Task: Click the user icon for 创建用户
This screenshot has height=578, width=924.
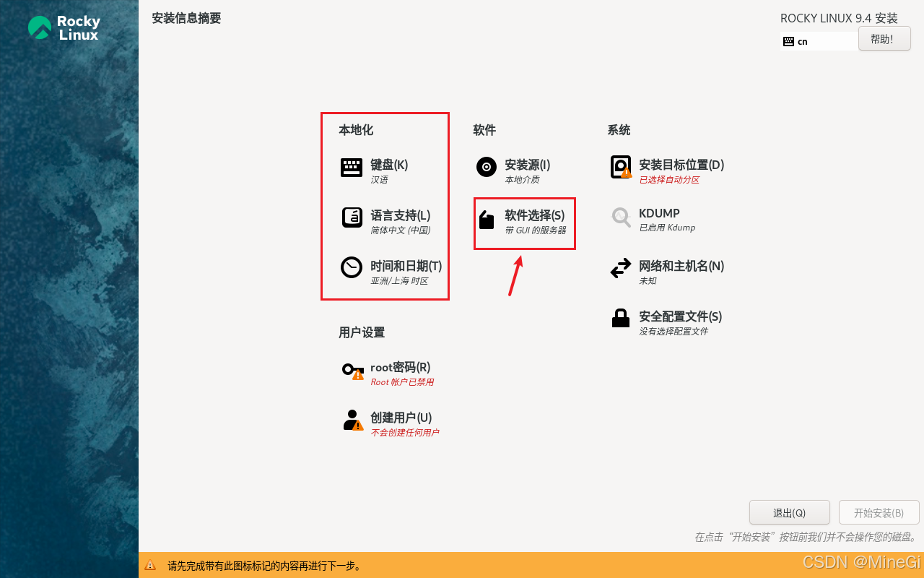Action: 352,420
